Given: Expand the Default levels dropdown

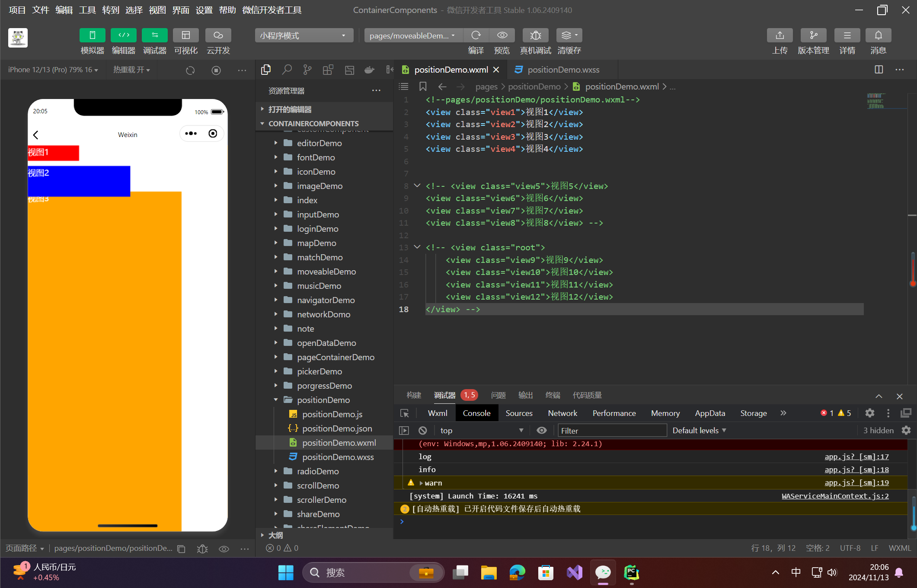Looking at the screenshot, I should [699, 430].
